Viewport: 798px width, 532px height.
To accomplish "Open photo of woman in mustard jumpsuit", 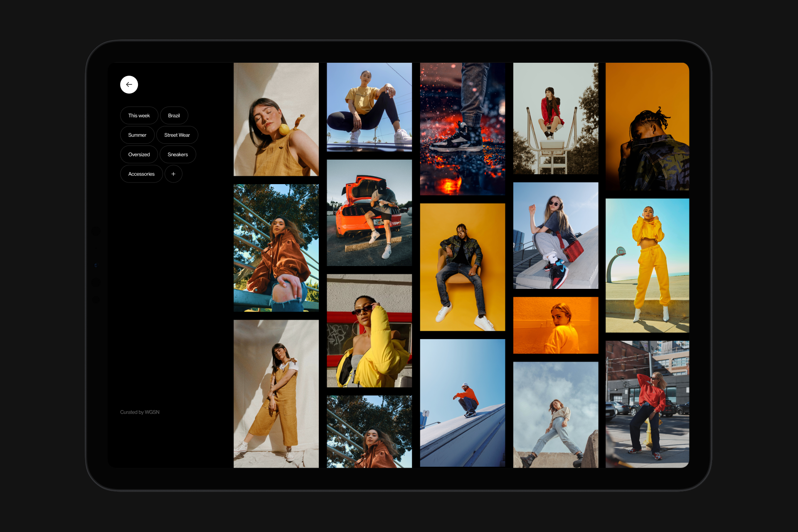I will point(276,394).
